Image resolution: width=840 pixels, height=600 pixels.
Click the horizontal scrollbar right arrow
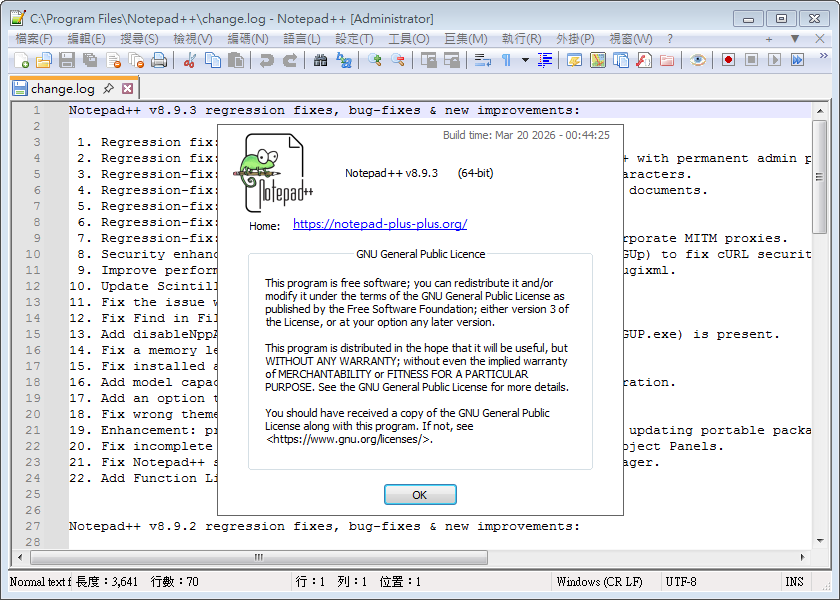click(x=802, y=557)
